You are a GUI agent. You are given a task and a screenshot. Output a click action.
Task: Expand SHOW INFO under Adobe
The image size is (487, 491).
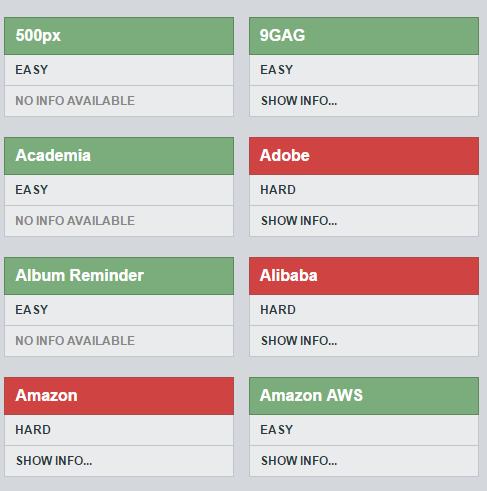pyautogui.click(x=299, y=221)
